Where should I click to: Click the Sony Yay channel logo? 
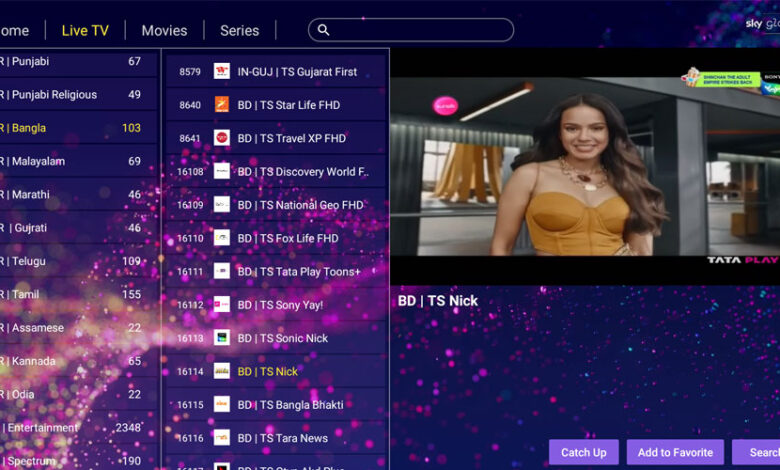(222, 304)
